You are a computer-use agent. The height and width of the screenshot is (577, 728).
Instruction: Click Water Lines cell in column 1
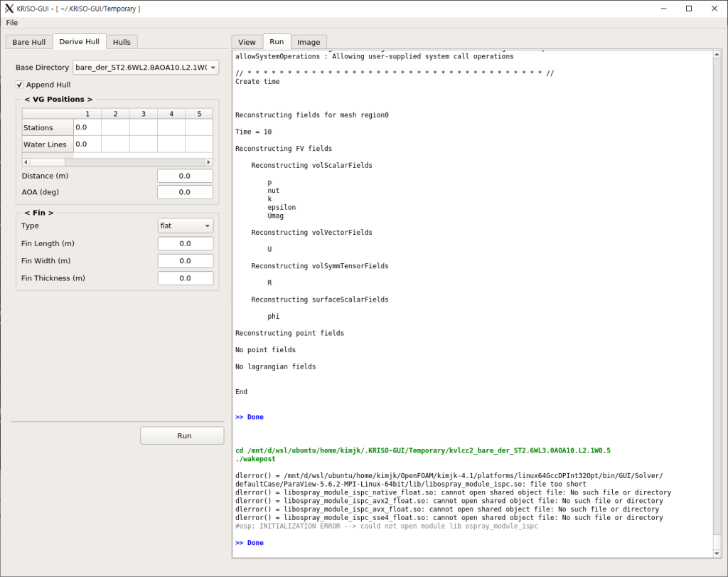click(87, 144)
